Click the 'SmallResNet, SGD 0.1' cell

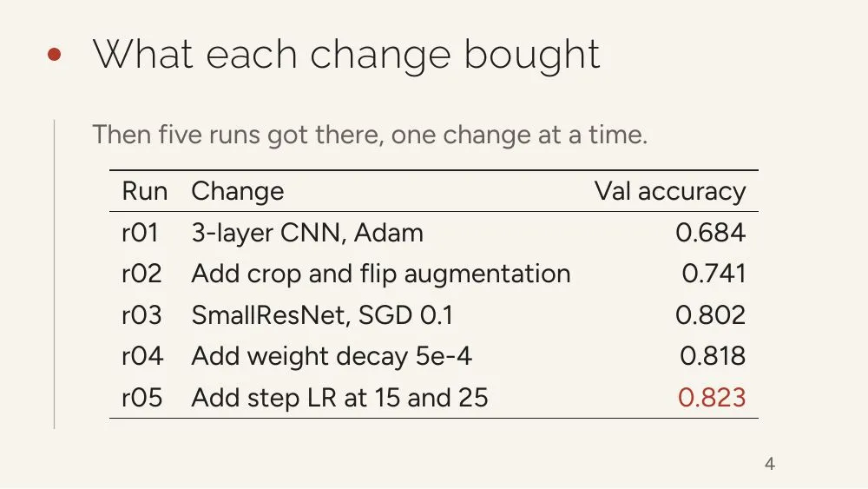pos(322,315)
